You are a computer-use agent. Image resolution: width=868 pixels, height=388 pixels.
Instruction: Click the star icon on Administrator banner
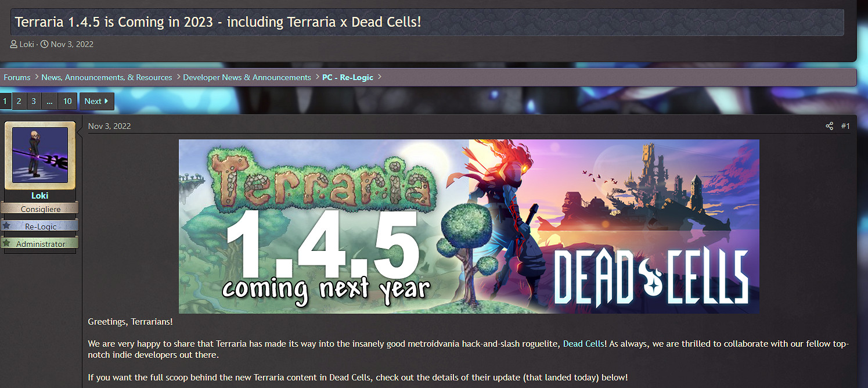(x=6, y=243)
